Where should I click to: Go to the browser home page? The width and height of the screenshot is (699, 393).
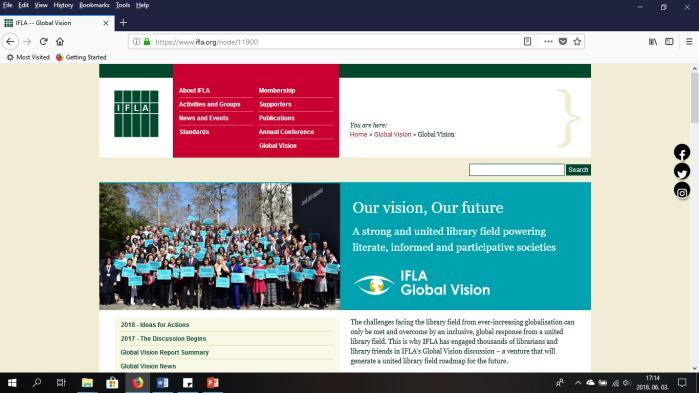pos(60,41)
